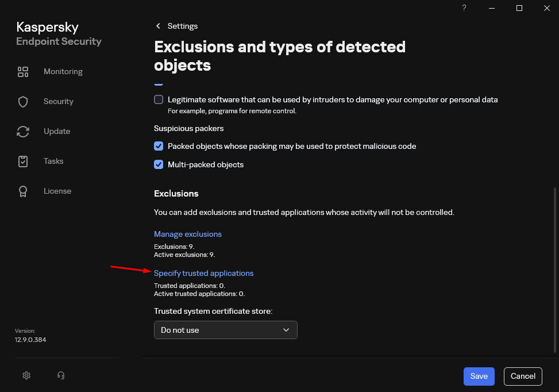The width and height of the screenshot is (559, 392).
Task: Click the question mark help icon
Action: tap(464, 8)
